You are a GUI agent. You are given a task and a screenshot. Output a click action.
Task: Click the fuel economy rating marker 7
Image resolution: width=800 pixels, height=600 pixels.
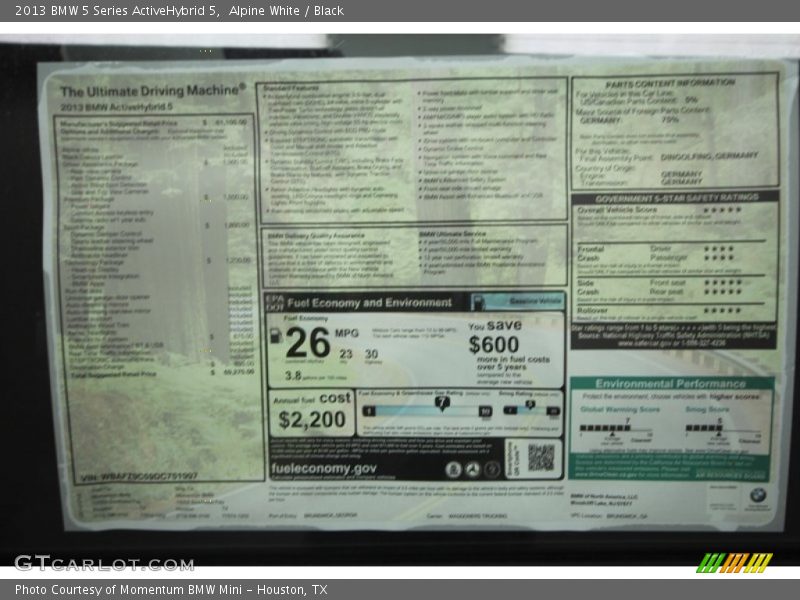point(442,403)
